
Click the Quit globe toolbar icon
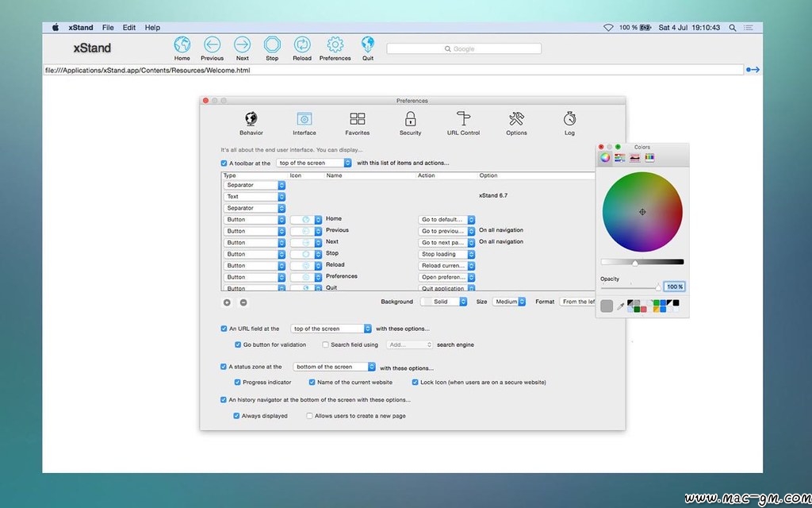coord(368,44)
